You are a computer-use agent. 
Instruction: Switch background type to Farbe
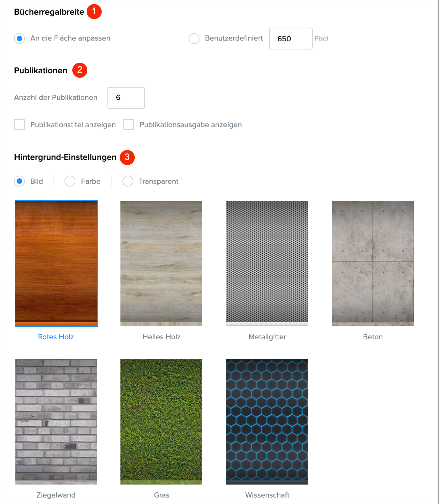click(70, 181)
